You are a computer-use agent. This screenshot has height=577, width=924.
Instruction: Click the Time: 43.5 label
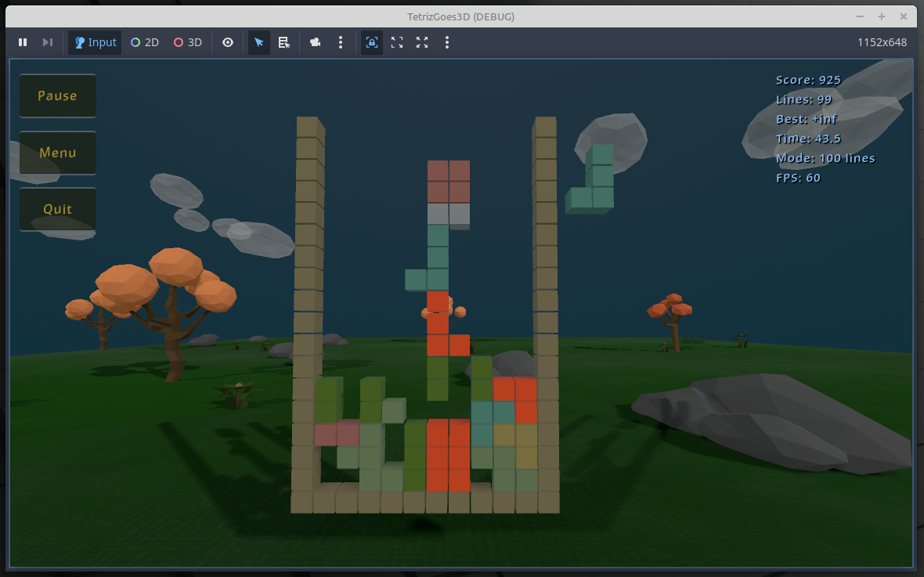click(808, 139)
